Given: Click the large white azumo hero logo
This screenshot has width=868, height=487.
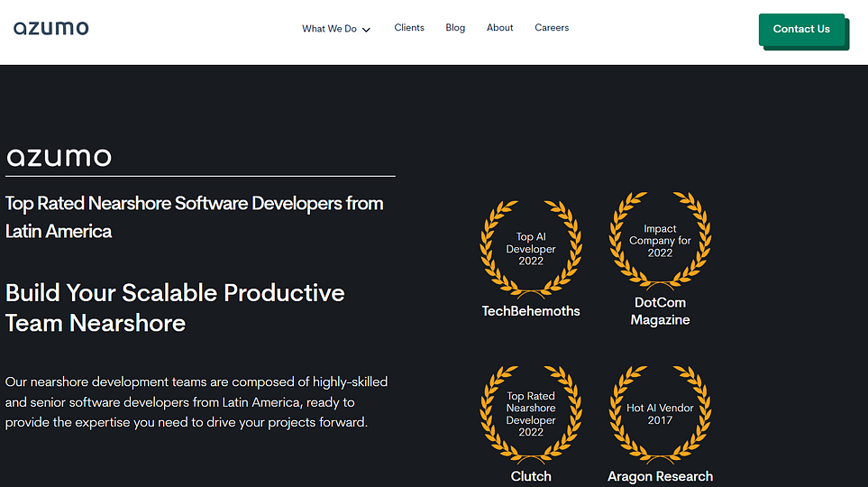Looking at the screenshot, I should [59, 157].
